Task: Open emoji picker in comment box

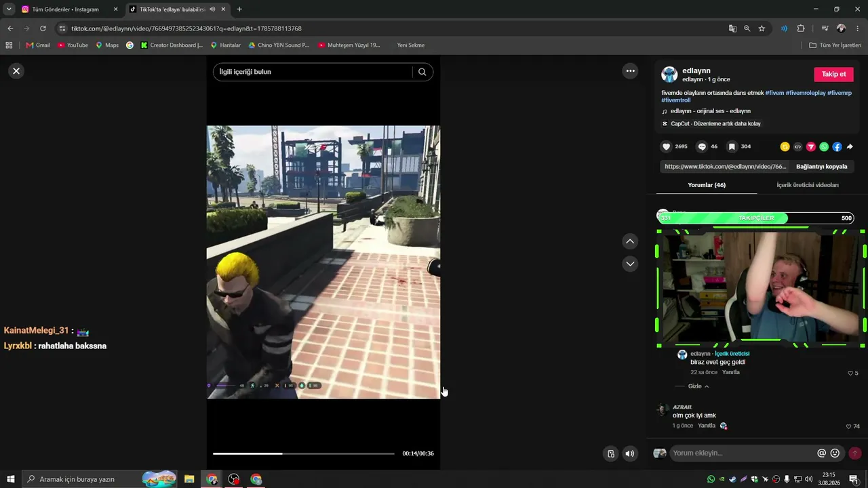Action: [835, 453]
